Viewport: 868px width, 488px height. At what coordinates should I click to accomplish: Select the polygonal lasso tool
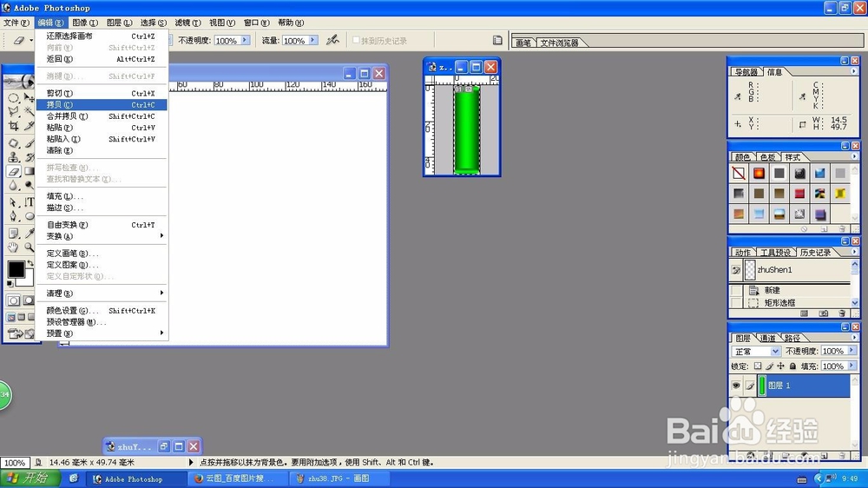tap(13, 112)
